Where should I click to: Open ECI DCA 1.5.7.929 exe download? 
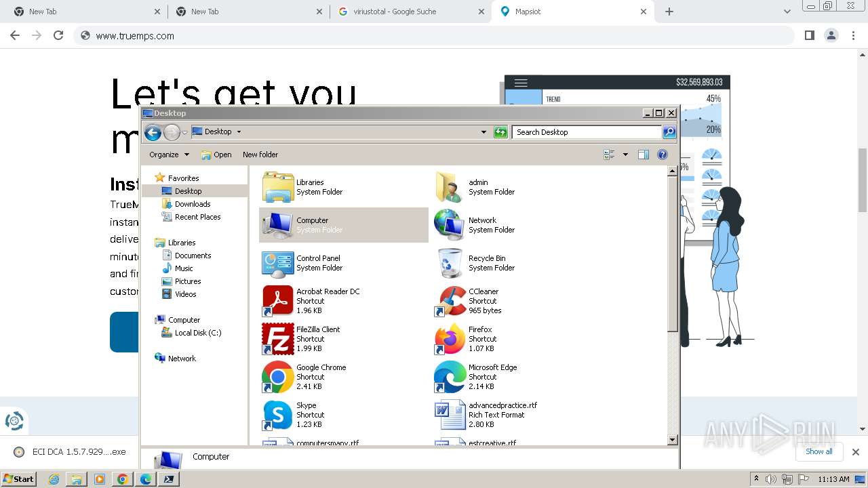(71, 451)
